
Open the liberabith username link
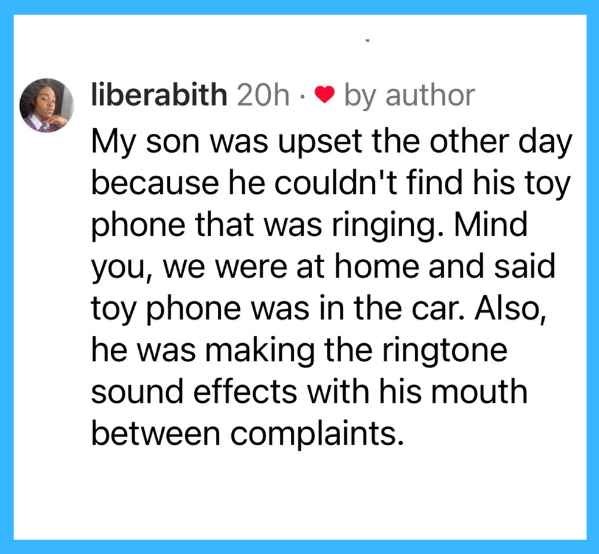pos(159,94)
